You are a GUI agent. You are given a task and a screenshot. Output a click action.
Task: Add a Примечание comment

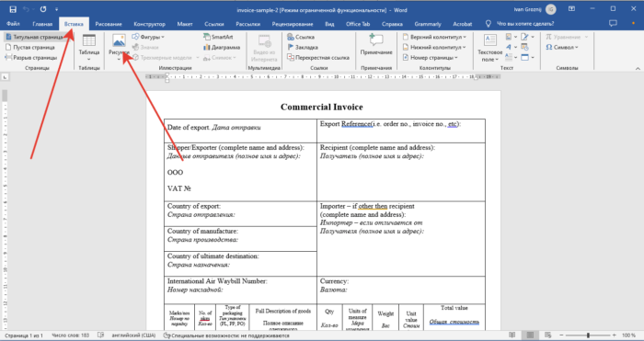click(376, 45)
